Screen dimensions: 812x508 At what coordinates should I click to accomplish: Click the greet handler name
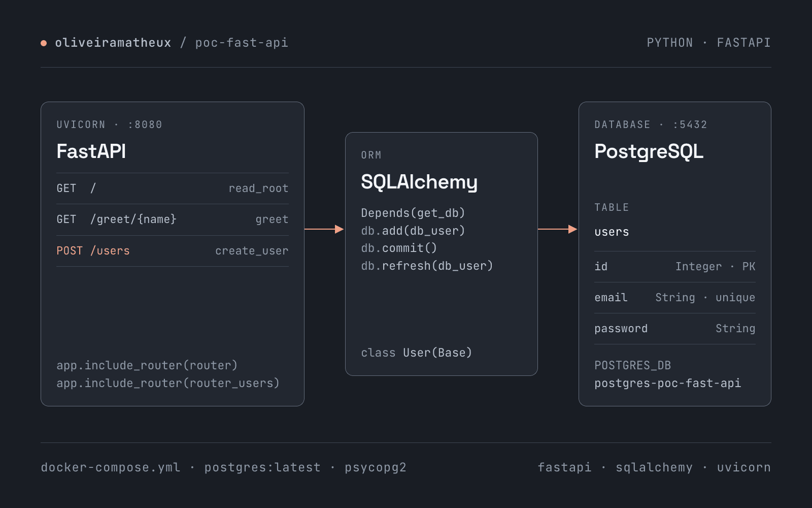click(272, 219)
